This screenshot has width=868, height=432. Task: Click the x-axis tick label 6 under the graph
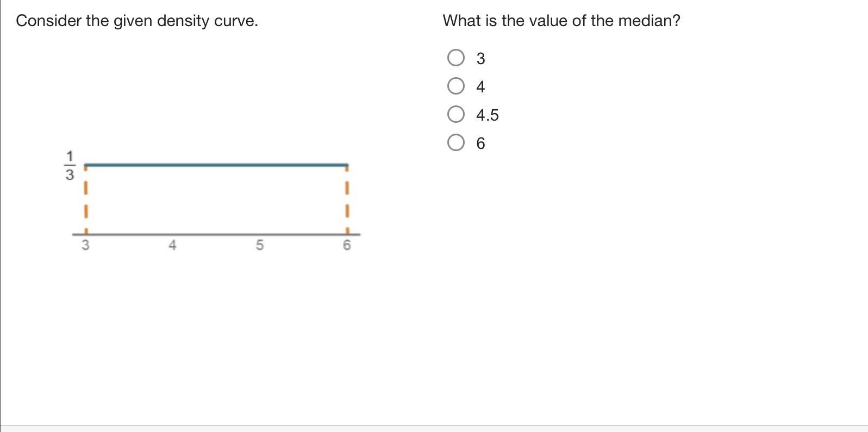tap(347, 246)
